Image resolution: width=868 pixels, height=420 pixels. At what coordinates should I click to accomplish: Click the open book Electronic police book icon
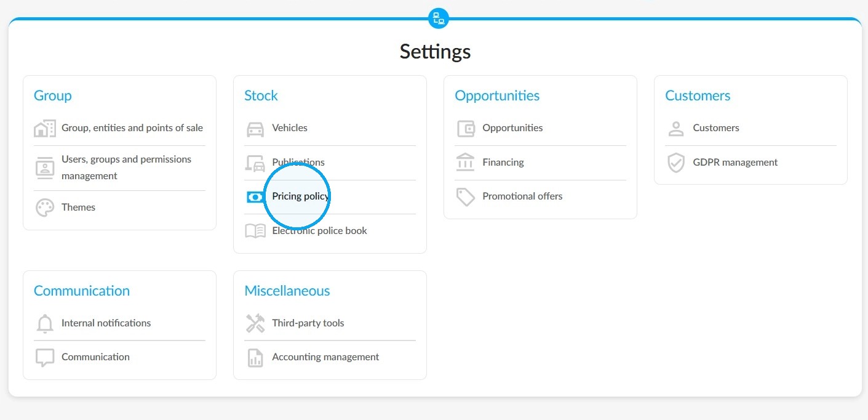(255, 231)
